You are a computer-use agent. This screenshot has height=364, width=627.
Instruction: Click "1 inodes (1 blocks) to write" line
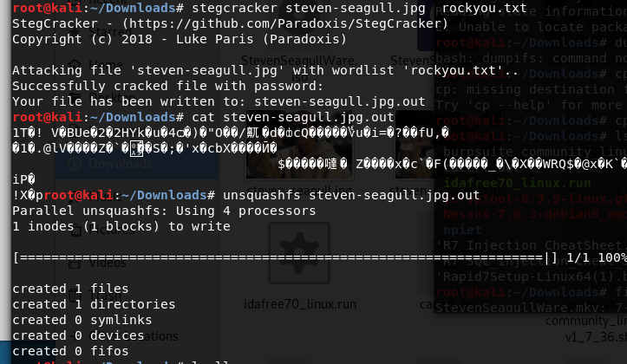click(x=121, y=226)
